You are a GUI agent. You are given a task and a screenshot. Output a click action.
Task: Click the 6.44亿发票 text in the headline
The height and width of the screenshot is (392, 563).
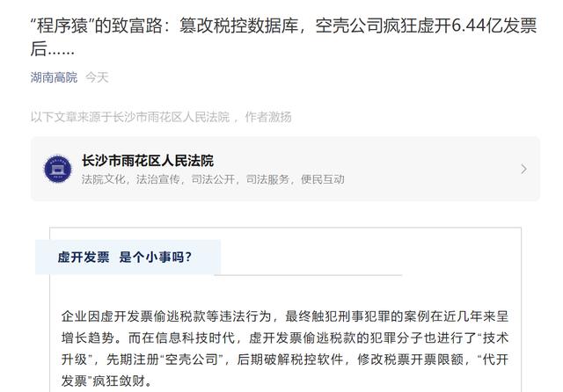494,25
